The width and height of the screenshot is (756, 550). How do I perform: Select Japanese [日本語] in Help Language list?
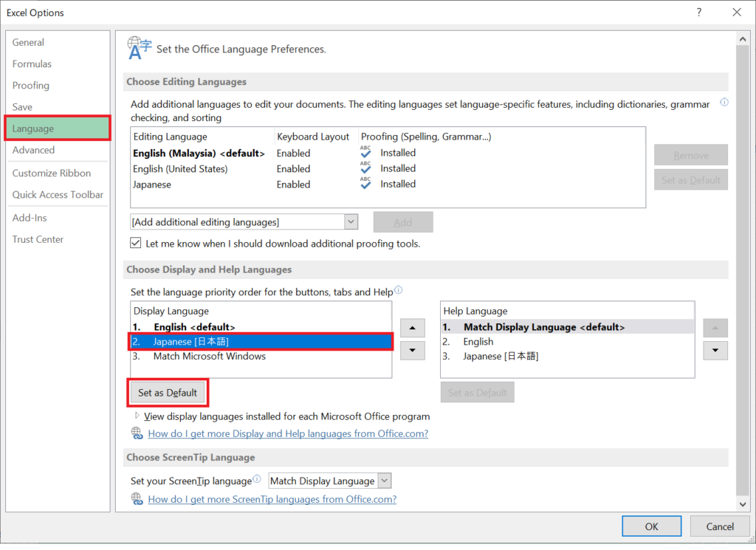pyautogui.click(x=568, y=357)
